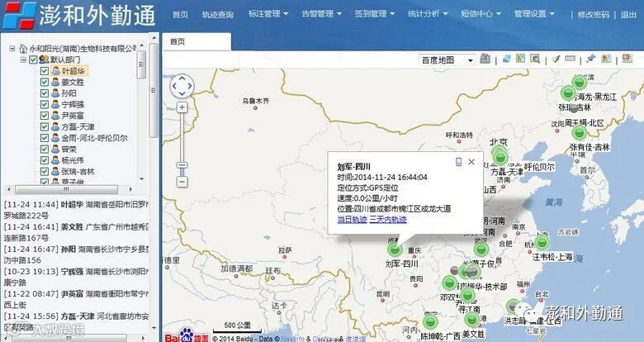
Task: Uncheck the 默认部门 checkbox
Action: [x=33, y=59]
